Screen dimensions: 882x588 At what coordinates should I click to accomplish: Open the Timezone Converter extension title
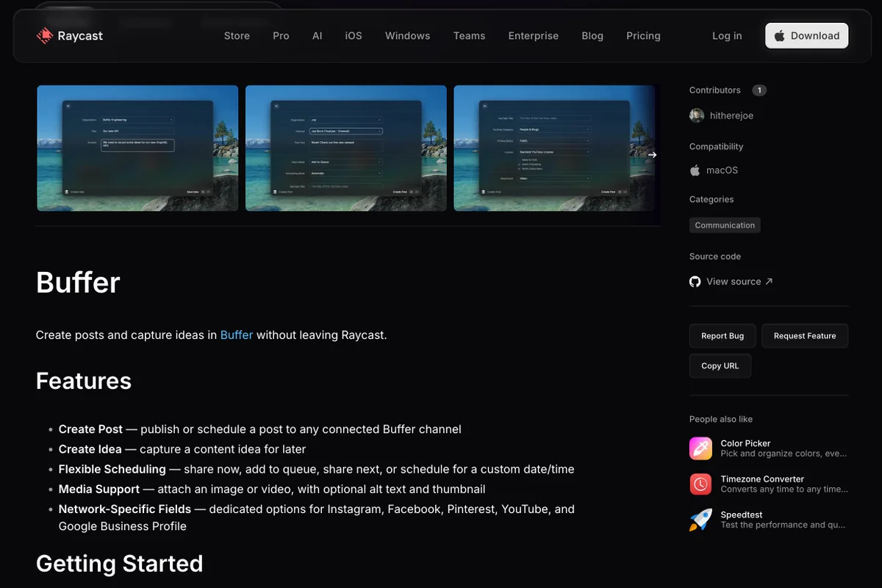pos(762,478)
